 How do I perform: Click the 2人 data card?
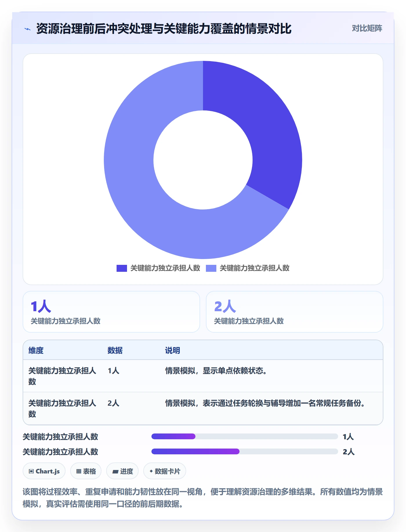295,312
